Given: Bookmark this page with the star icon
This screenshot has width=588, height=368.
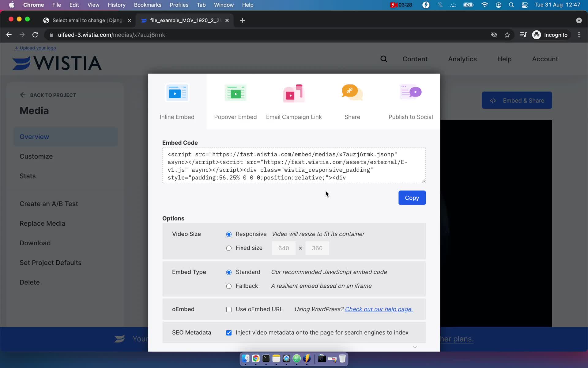Looking at the screenshot, I should 507,35.
